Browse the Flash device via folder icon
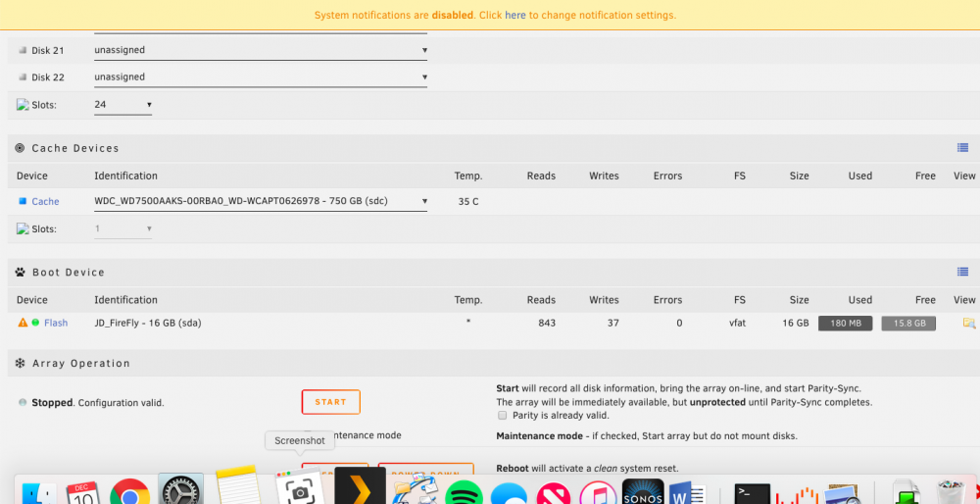 click(969, 324)
